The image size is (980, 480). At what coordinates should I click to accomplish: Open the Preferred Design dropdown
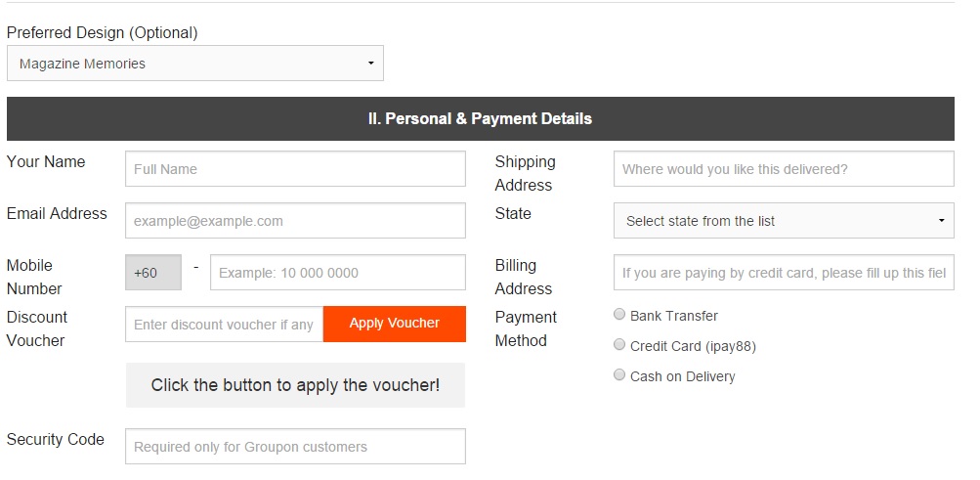194,64
